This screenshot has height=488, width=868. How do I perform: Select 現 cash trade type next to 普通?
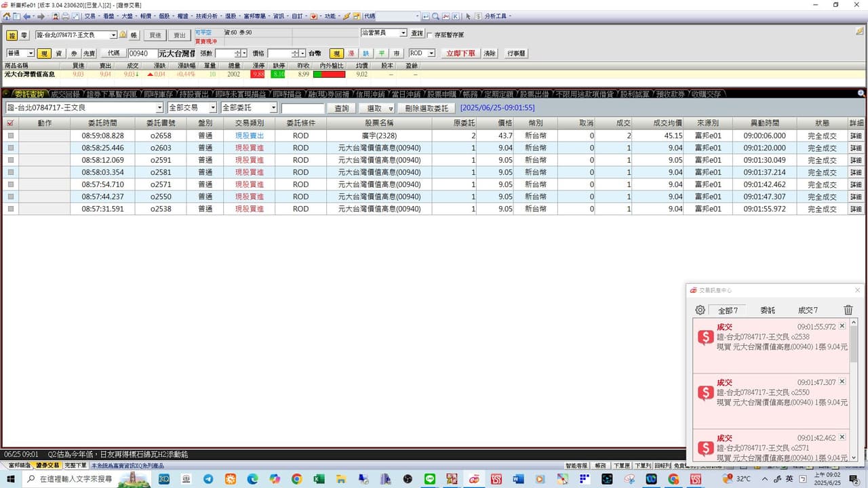click(x=44, y=54)
